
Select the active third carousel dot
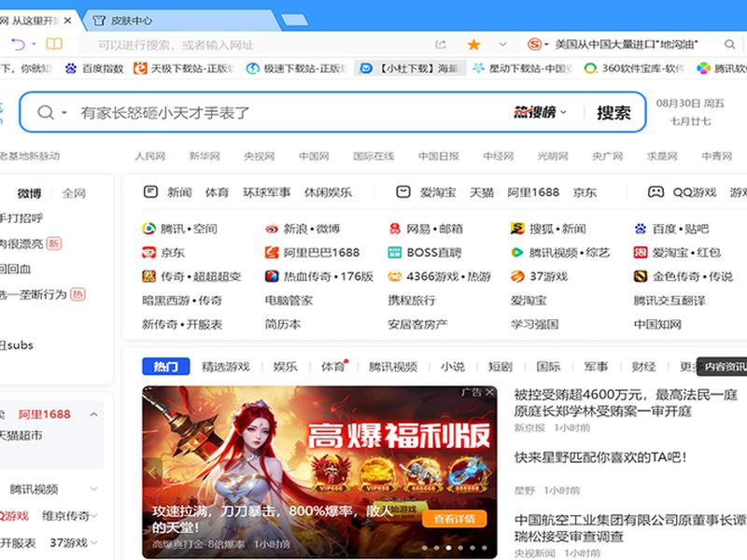coord(448,548)
